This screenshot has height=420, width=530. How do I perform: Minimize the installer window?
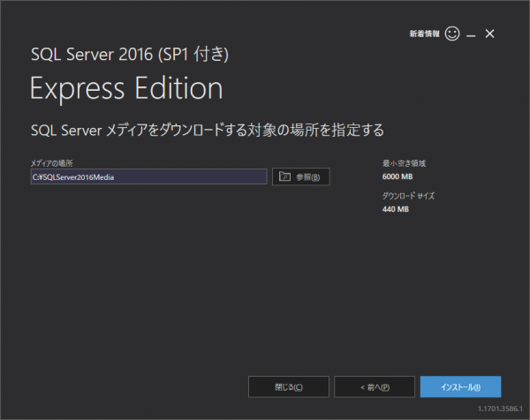coord(471,34)
